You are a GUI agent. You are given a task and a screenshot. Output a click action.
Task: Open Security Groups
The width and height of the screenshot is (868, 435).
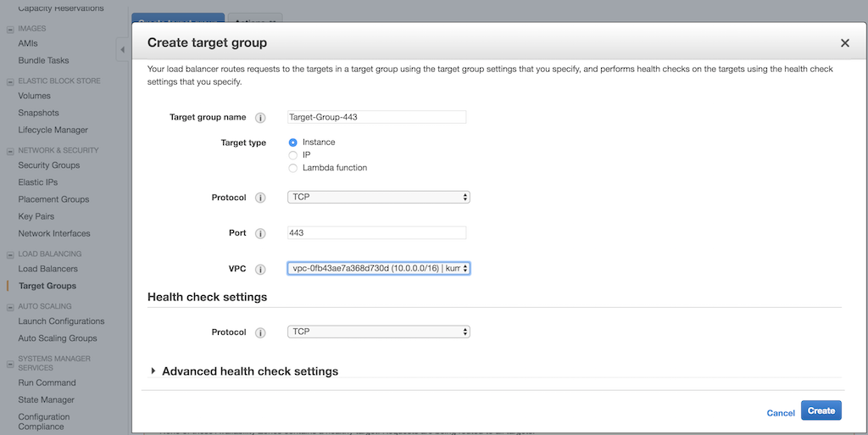point(48,165)
